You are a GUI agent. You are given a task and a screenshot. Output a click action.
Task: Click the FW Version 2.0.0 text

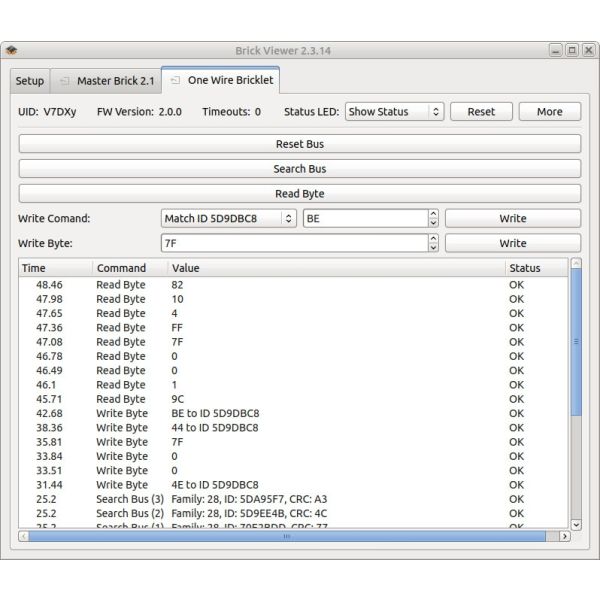[x=139, y=112]
